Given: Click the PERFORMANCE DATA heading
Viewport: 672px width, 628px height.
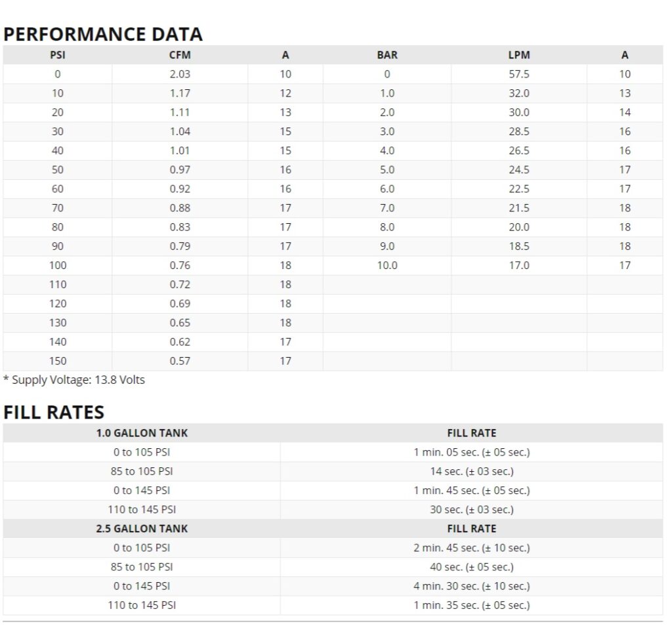Looking at the screenshot, I should 103,34.
